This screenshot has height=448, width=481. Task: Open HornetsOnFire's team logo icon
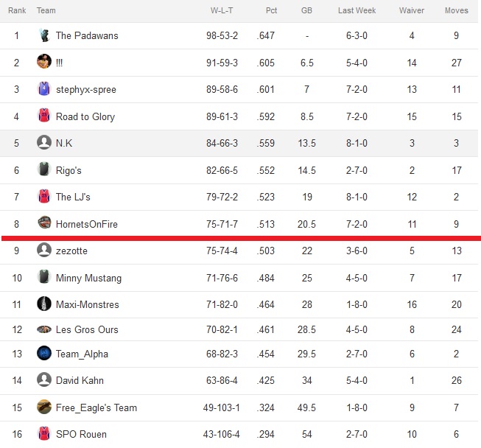[44, 223]
